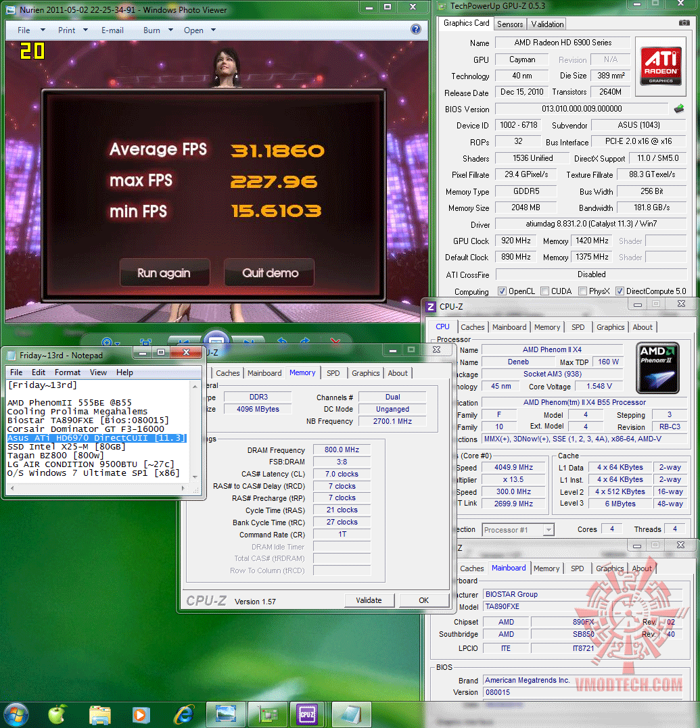Launch Windows Media Player from taskbar
Image resolution: width=700 pixels, height=728 pixels.
click(x=140, y=715)
